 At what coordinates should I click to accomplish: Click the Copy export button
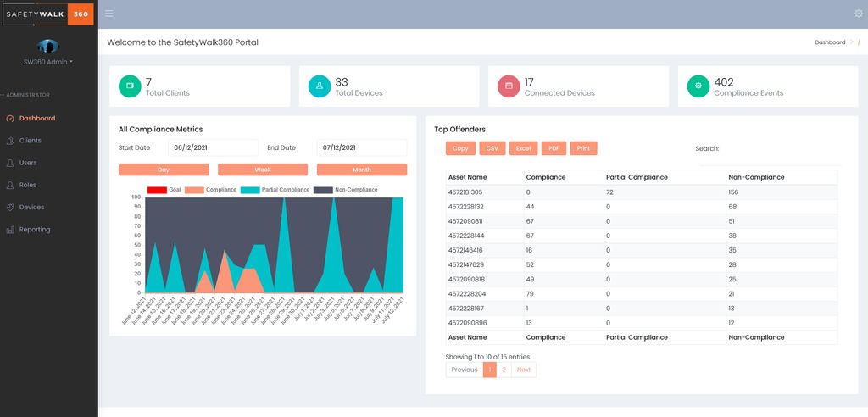pyautogui.click(x=460, y=148)
